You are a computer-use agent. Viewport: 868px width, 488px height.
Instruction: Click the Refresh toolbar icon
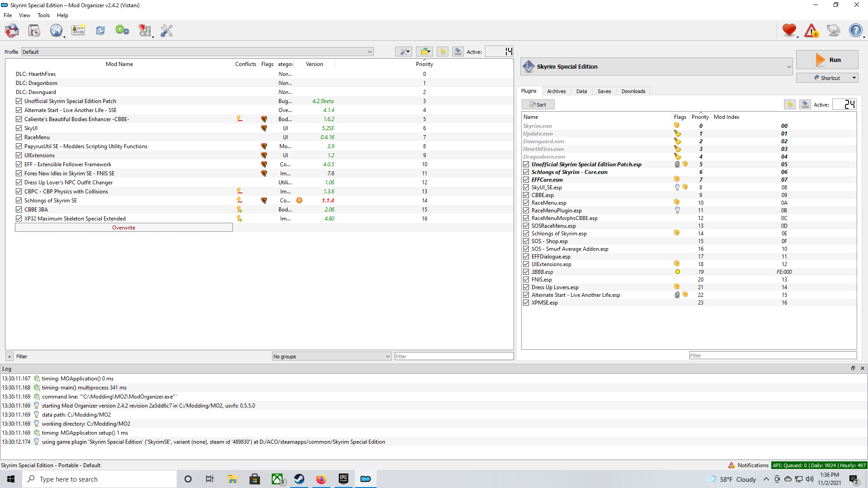pos(100,30)
